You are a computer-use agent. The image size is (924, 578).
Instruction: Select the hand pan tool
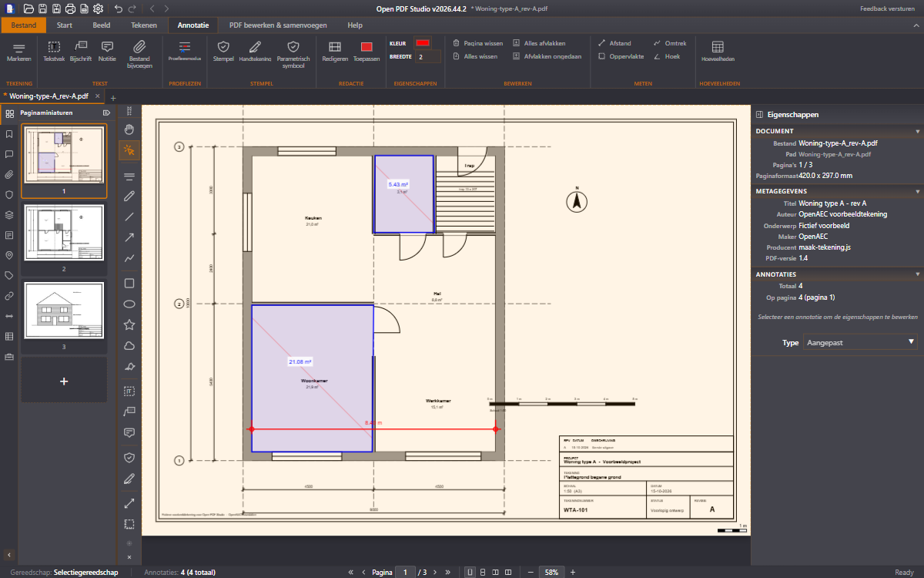[x=129, y=129]
